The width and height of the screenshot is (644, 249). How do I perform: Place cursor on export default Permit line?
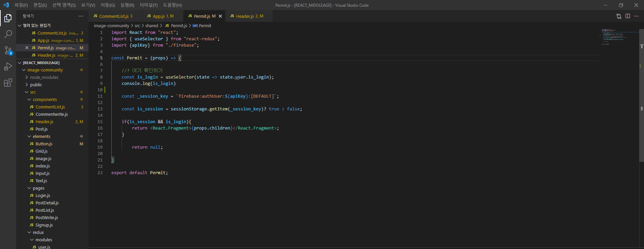click(x=140, y=172)
